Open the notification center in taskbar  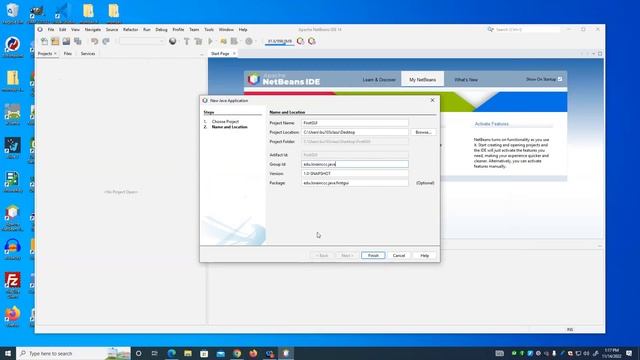629,353
